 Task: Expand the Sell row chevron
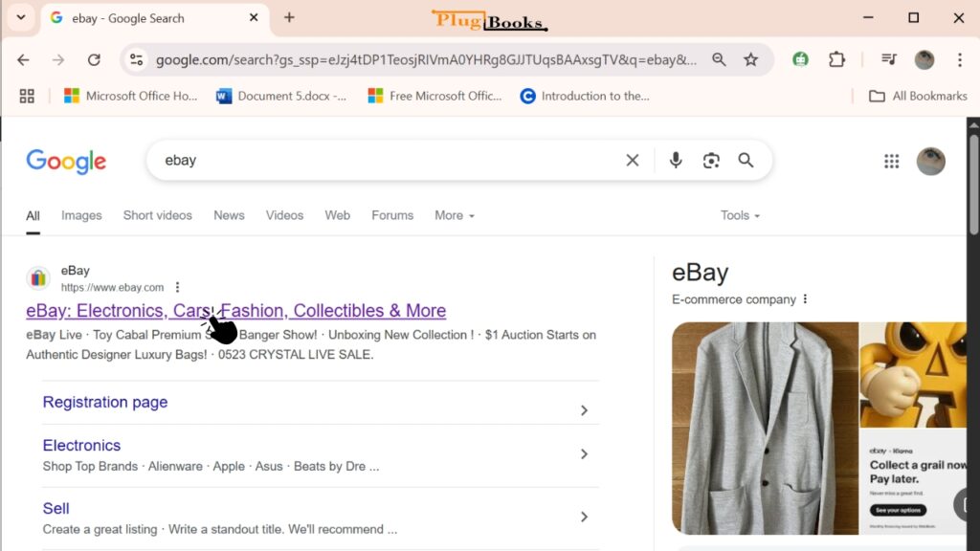click(x=584, y=517)
